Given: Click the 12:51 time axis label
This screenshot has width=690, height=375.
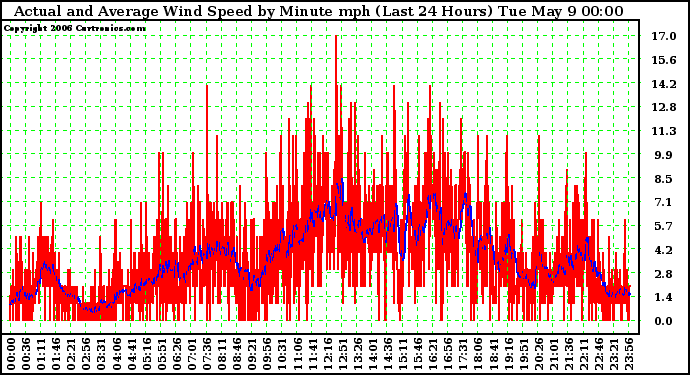Looking at the screenshot, I should tap(342, 354).
